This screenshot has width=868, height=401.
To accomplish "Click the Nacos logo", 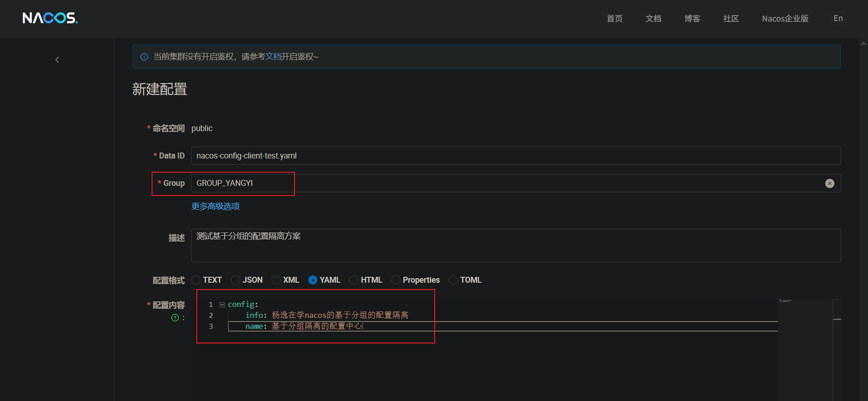I will [50, 18].
